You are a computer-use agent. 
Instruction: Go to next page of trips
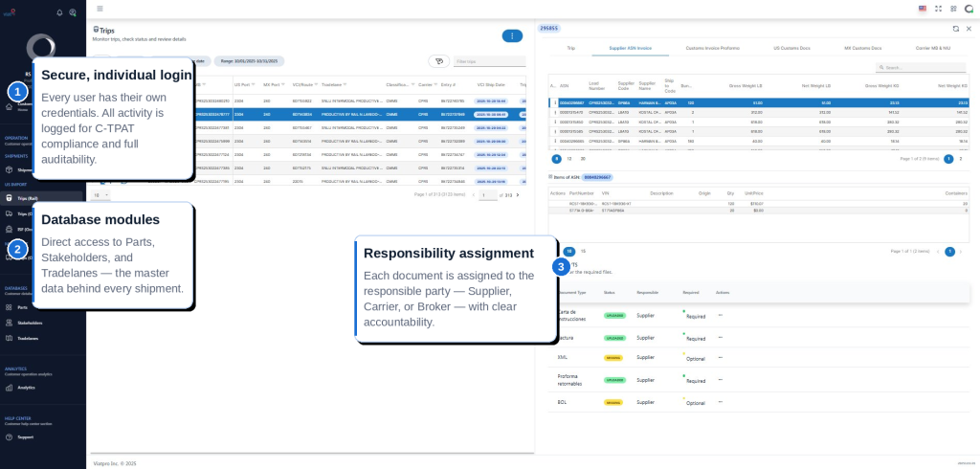(x=518, y=195)
